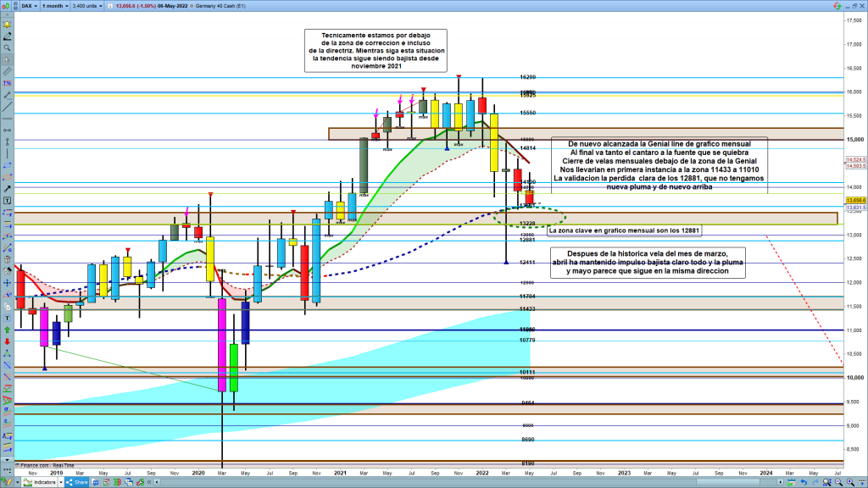868x488 pixels.
Task: Click the Share button
Action: click(78, 482)
